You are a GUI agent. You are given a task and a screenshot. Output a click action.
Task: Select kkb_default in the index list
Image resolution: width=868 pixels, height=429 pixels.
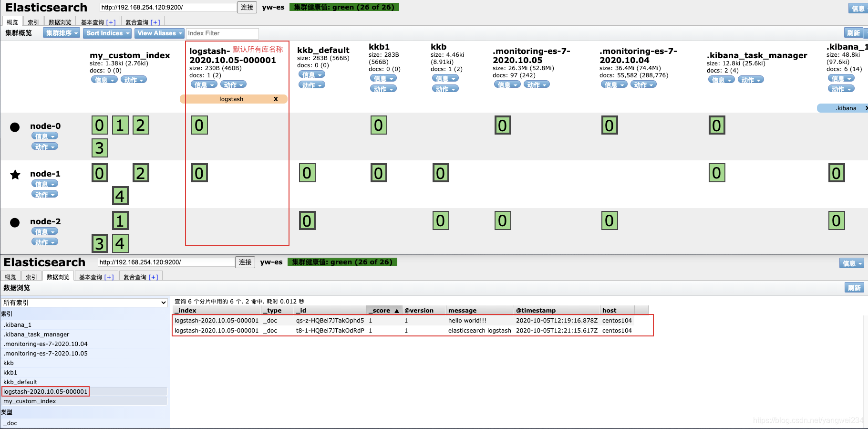coord(84,382)
